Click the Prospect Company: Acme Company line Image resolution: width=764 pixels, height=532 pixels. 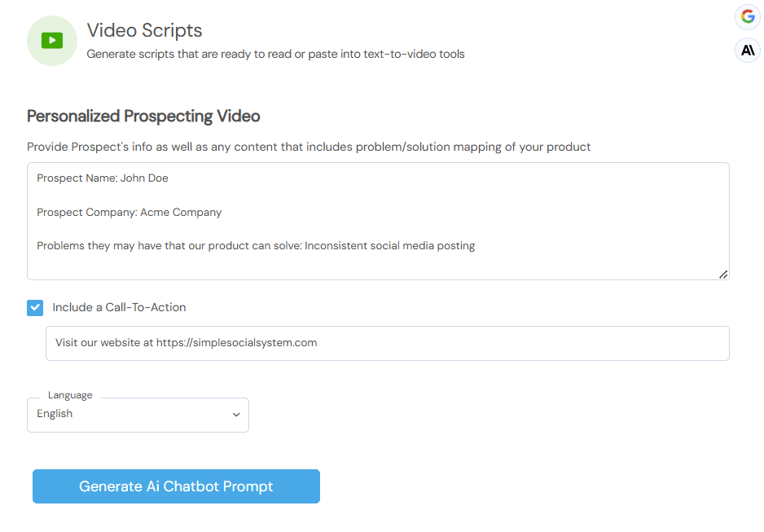tap(130, 213)
